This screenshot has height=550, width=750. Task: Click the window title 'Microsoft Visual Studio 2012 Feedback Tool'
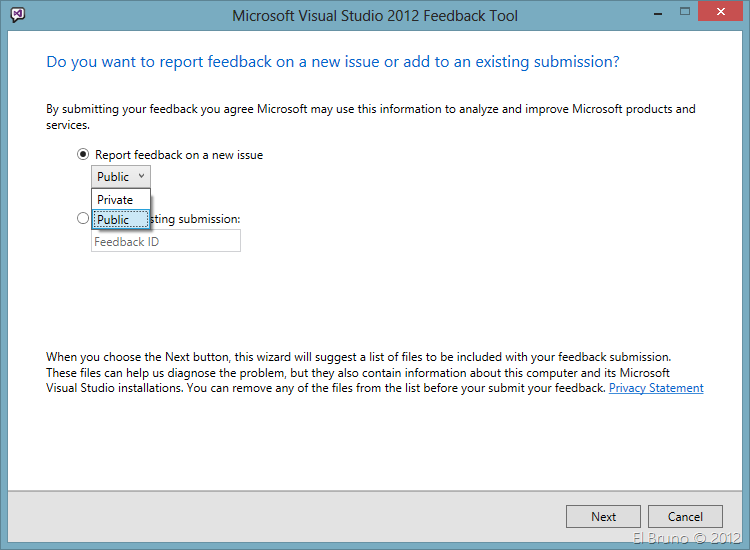[x=374, y=15]
